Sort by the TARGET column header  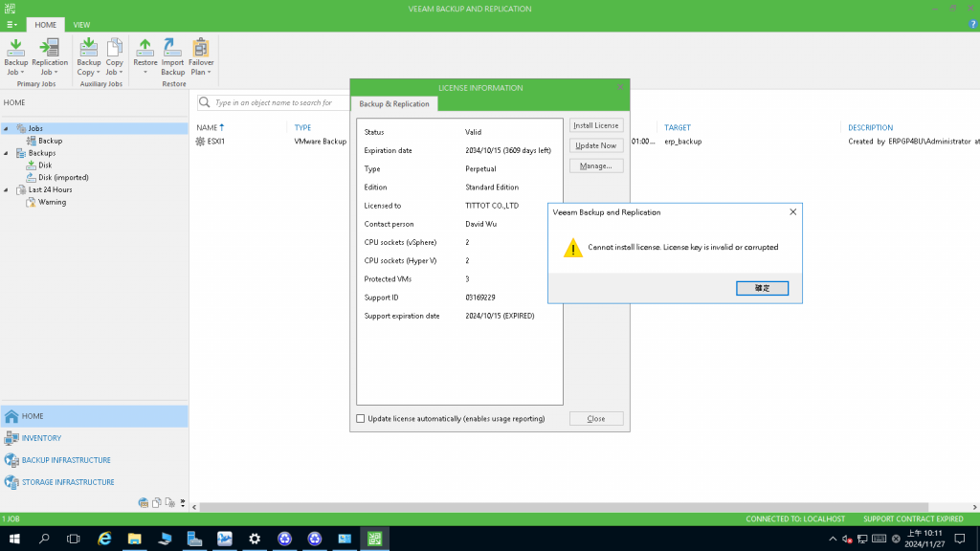[677, 127]
